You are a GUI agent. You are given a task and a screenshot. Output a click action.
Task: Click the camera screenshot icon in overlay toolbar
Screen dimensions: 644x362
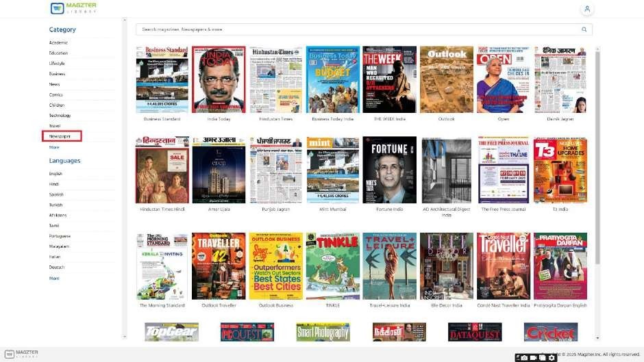[x=523, y=357]
